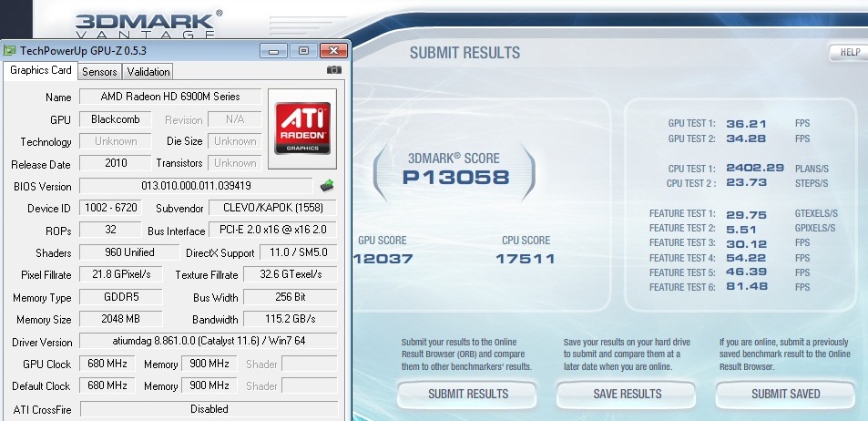Click the ROPs field showing 32
Screen dimensions: 868x421
click(x=109, y=230)
